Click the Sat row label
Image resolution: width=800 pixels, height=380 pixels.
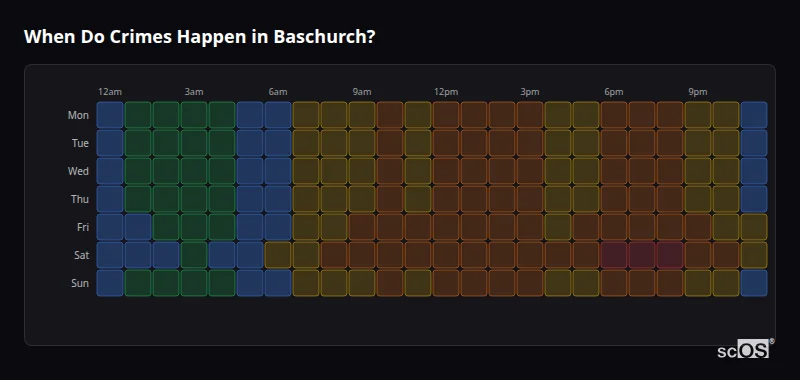81,255
